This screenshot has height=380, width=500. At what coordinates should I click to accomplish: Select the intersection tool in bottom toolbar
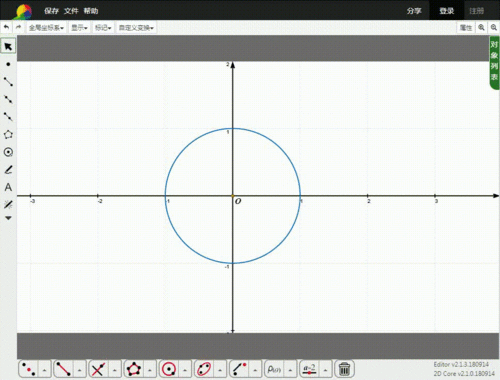(99, 369)
